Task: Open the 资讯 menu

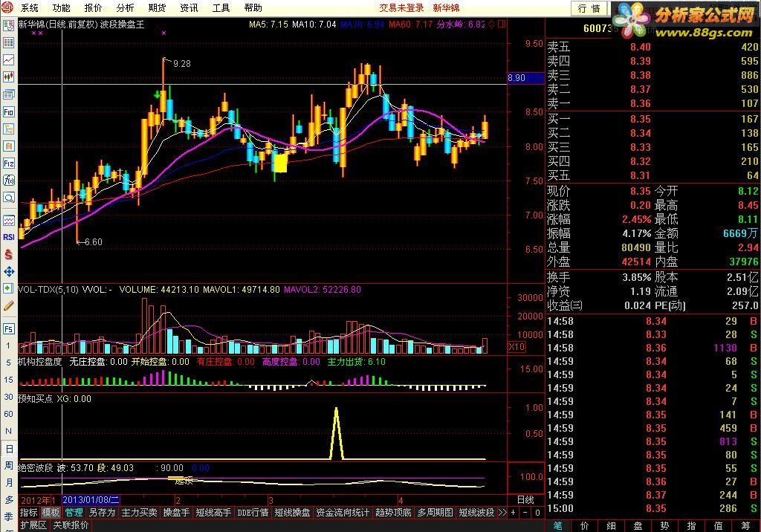Action: (x=189, y=7)
